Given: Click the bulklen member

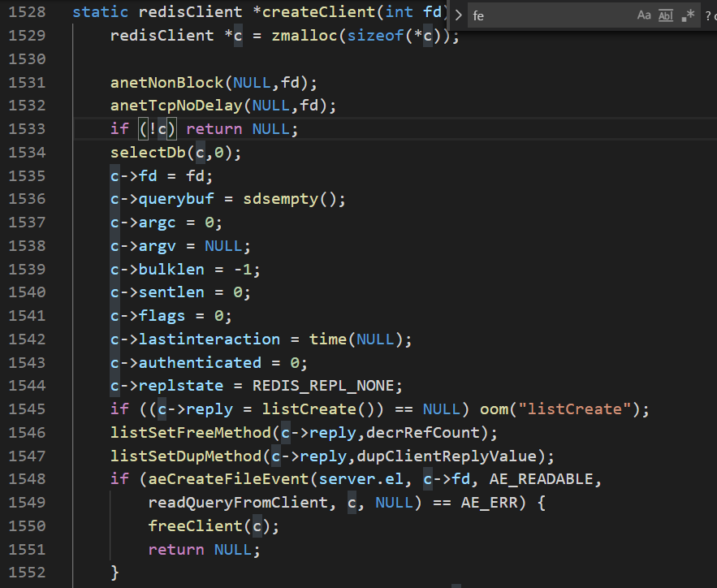Looking at the screenshot, I should (171, 270).
